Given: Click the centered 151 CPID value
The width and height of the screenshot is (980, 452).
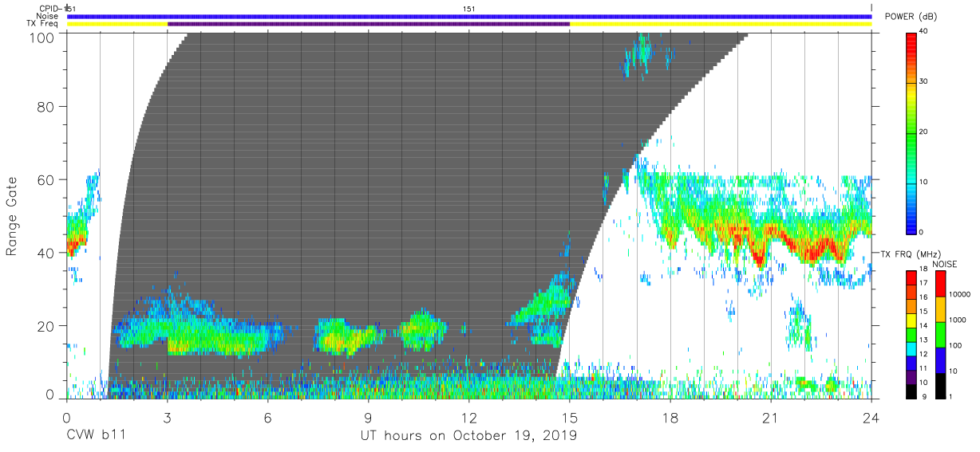Looking at the screenshot, I should (x=469, y=9).
